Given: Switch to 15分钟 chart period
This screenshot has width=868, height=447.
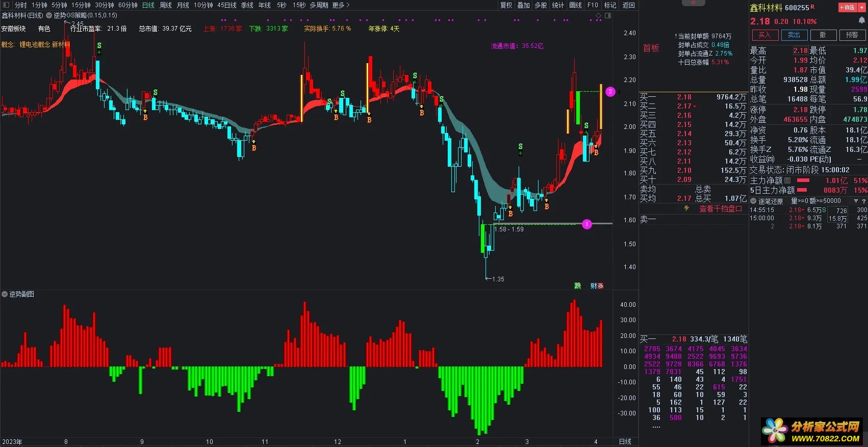Looking at the screenshot, I should [81, 5].
